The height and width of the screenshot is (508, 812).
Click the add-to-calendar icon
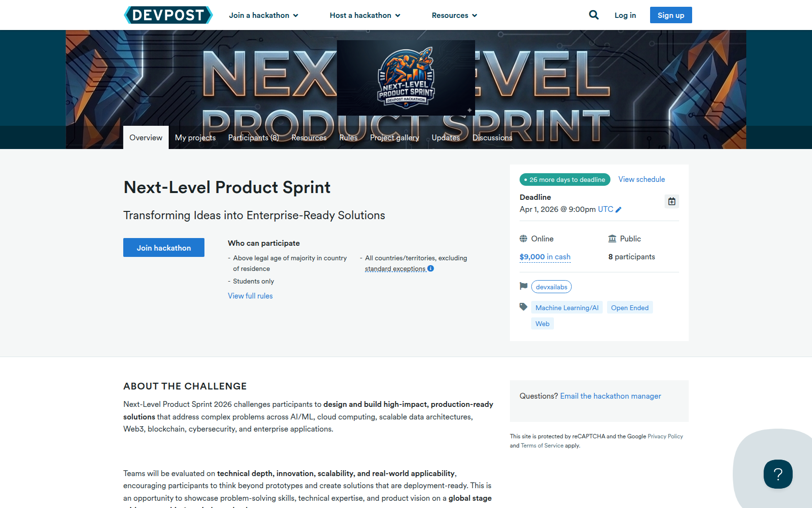pos(672,201)
